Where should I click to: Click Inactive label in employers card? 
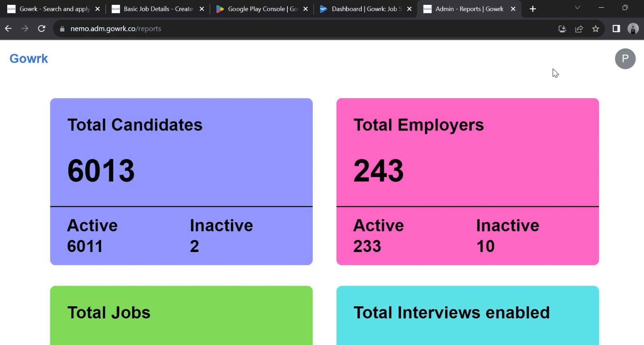click(x=508, y=225)
